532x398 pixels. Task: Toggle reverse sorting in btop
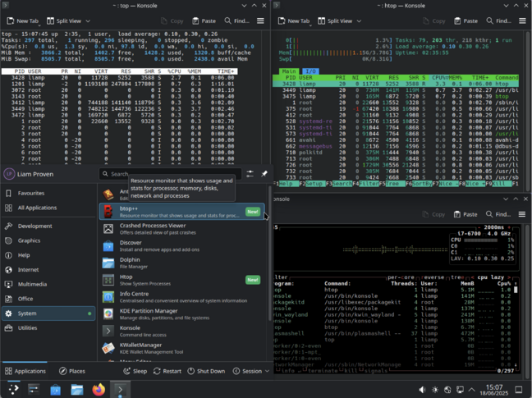434,277
